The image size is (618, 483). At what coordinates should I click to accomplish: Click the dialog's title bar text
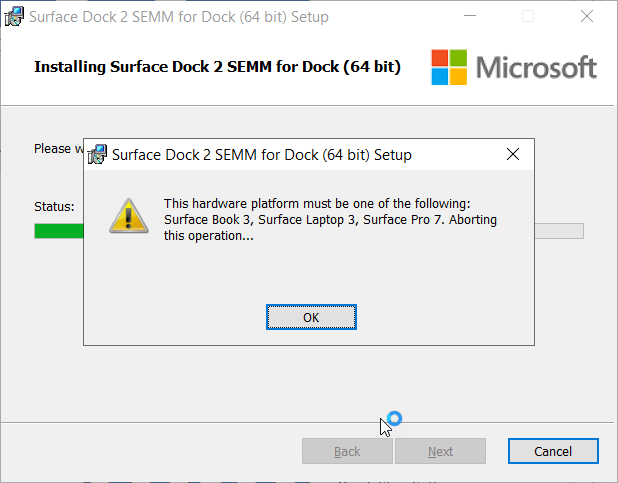click(x=262, y=155)
